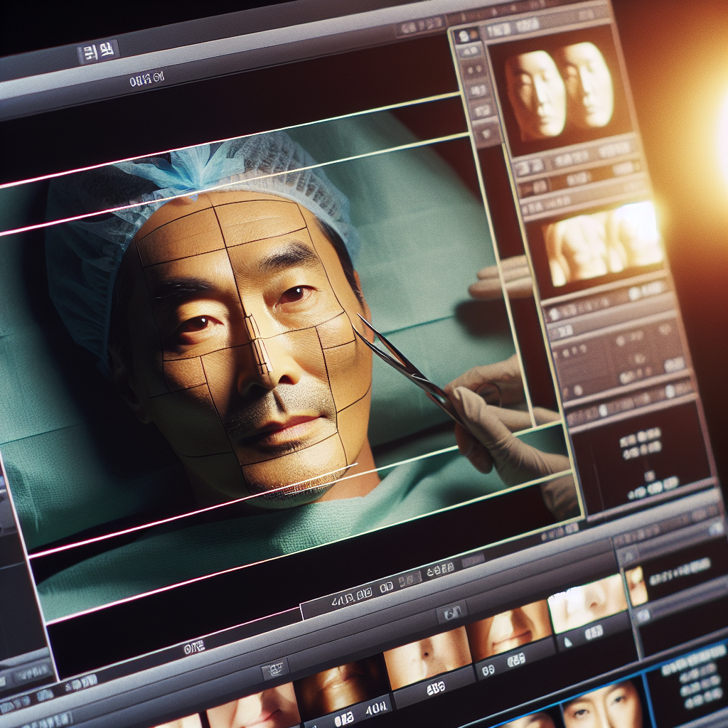Click the down arrow ending the side tool strip
This screenshot has width=728, height=728.
(x=486, y=133)
